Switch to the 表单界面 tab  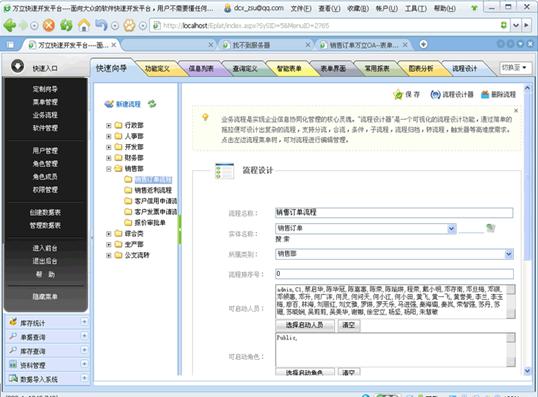coord(333,68)
